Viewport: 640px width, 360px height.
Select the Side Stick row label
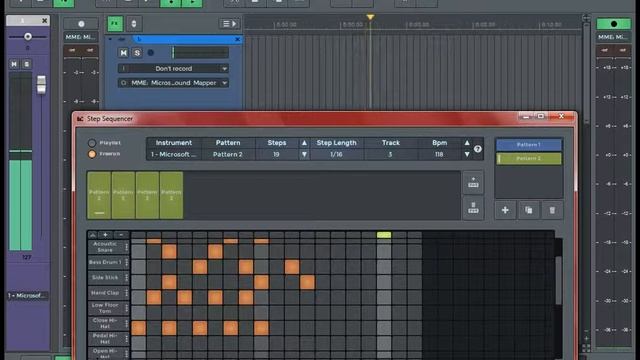click(105, 278)
